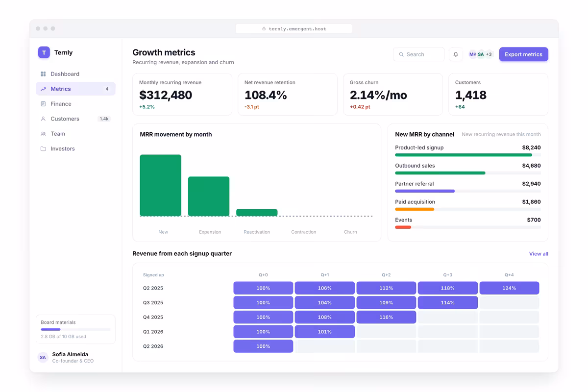Click the +5.2% MRR change value
The width and height of the screenshot is (588, 392).
point(147,107)
